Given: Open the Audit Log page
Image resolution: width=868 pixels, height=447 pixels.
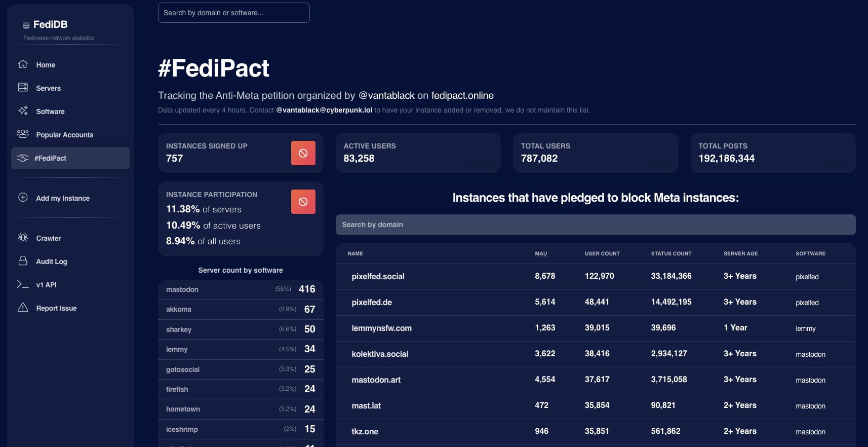Looking at the screenshot, I should click(70, 262).
